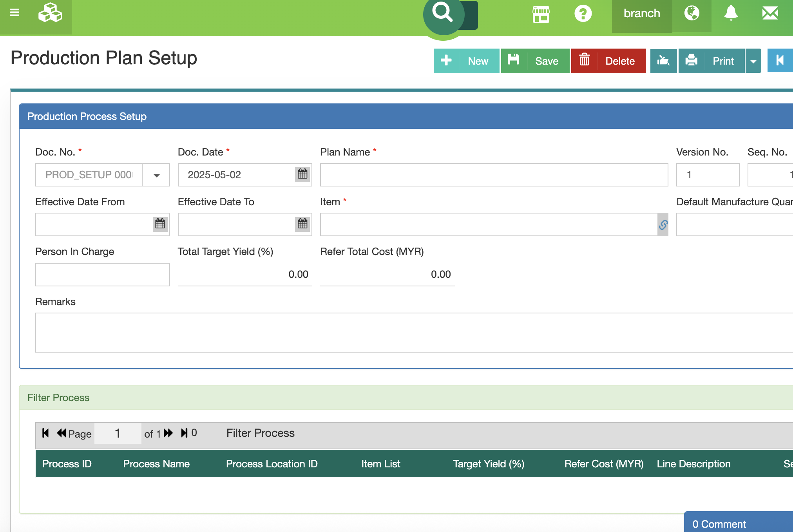This screenshot has height=532, width=793.
Task: Click the Item link icon
Action: pos(663,224)
